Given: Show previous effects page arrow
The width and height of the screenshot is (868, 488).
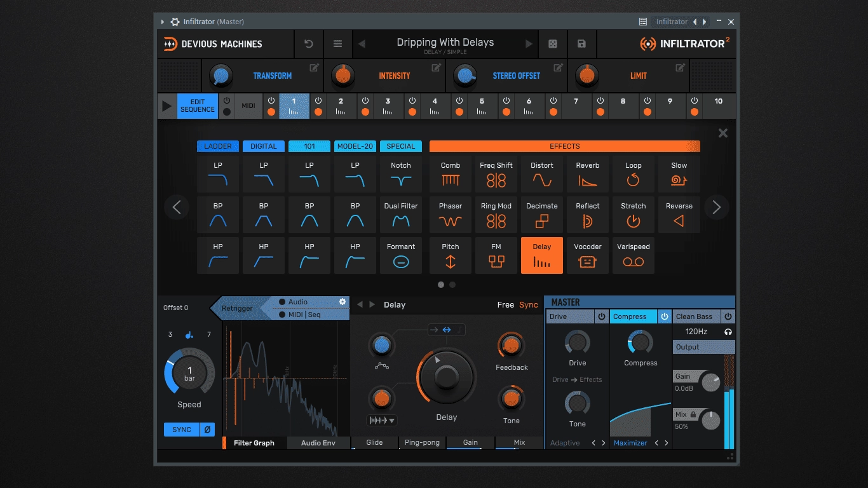Looking at the screenshot, I should tap(177, 207).
